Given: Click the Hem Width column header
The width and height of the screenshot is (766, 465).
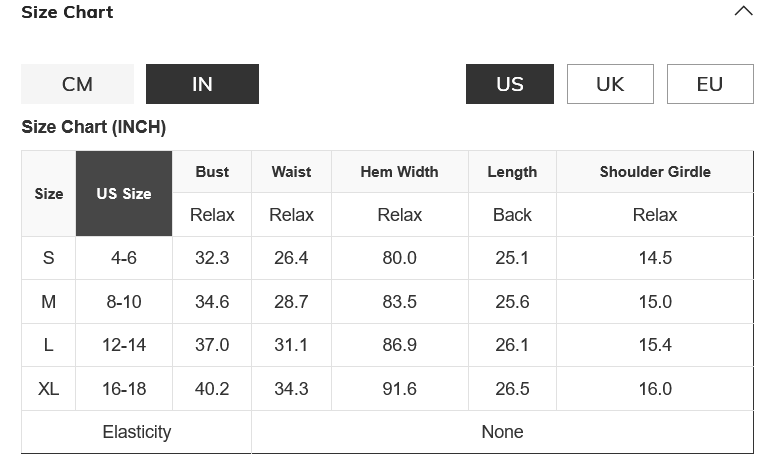Looking at the screenshot, I should 399,172.
